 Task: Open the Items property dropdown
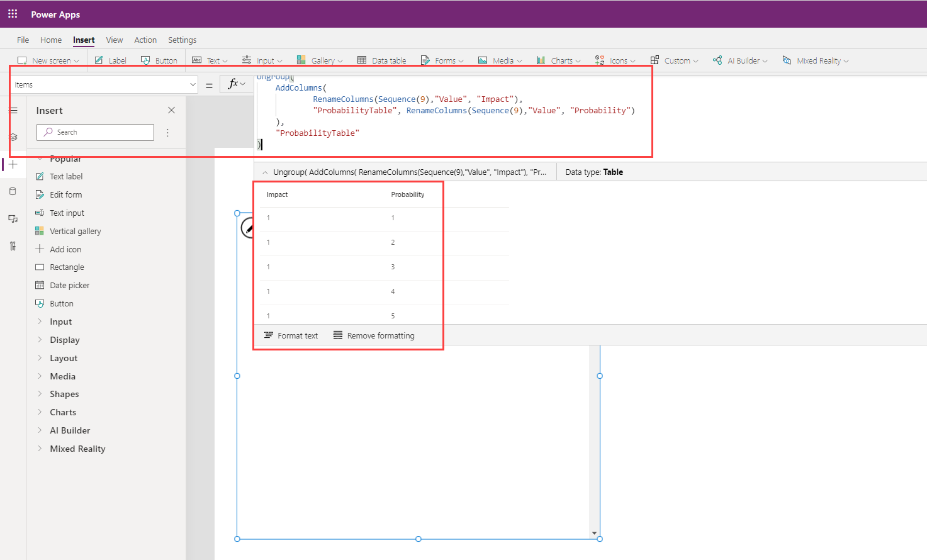tap(193, 84)
